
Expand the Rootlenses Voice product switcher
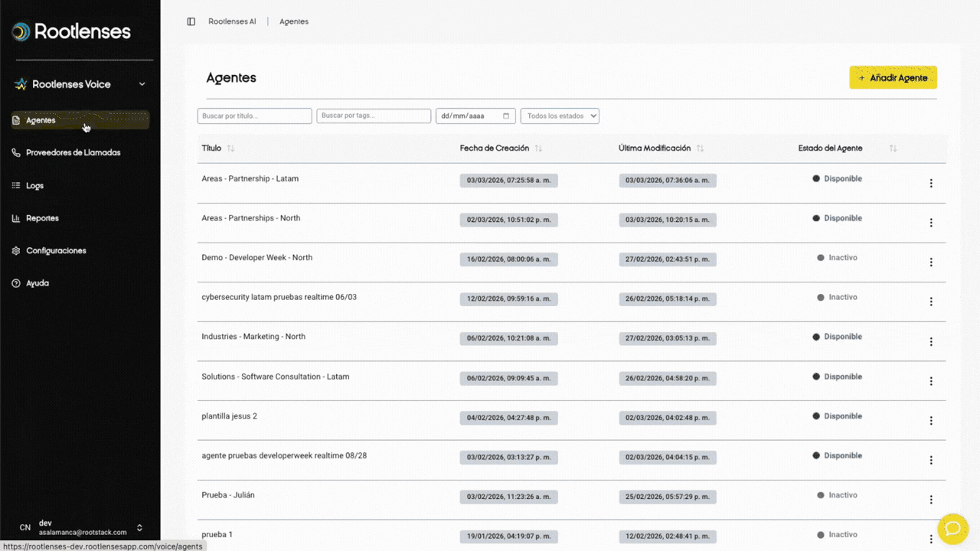coord(142,84)
